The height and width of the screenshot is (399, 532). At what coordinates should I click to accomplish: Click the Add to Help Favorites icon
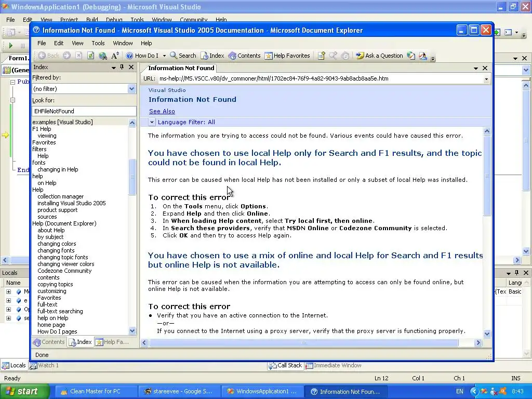click(x=321, y=56)
